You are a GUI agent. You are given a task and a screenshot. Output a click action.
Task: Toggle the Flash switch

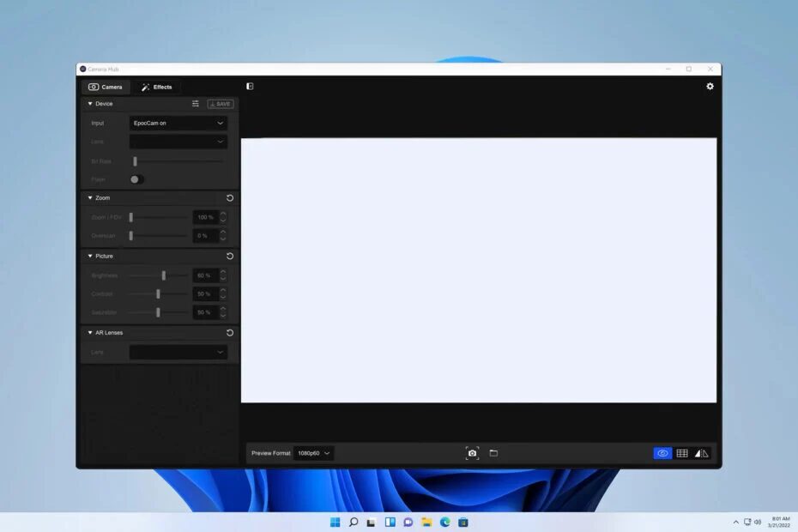(136, 179)
